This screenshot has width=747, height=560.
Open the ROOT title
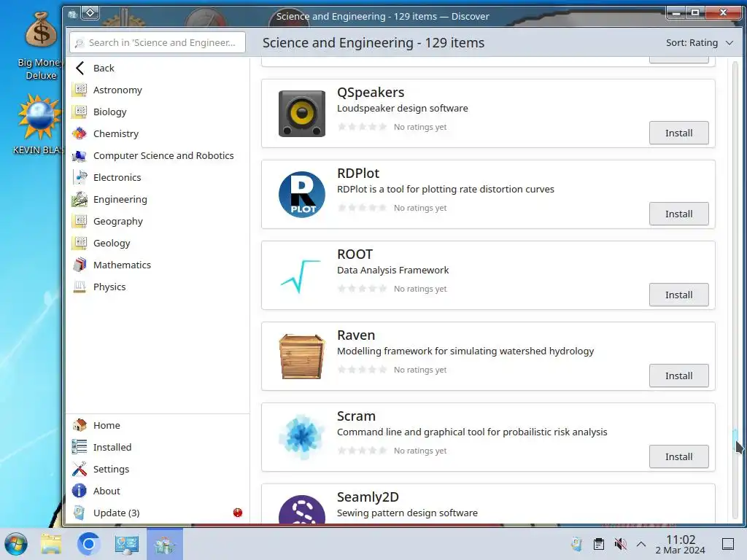click(x=355, y=254)
